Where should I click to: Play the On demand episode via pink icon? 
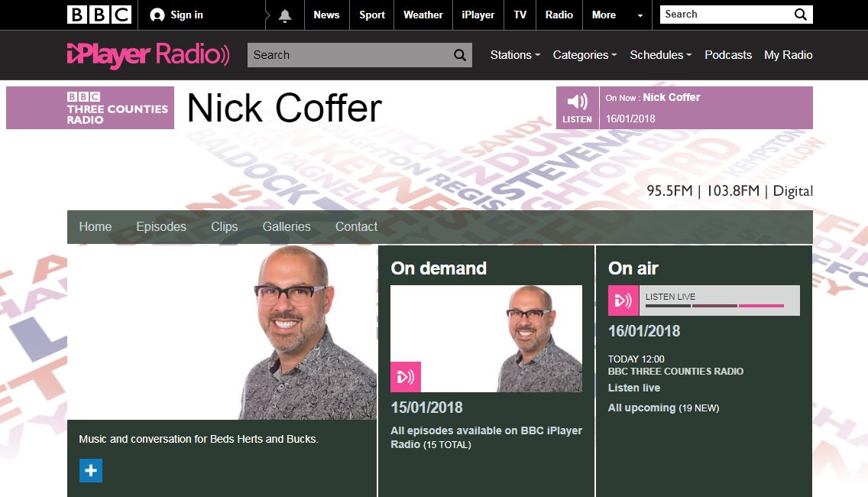click(x=406, y=377)
